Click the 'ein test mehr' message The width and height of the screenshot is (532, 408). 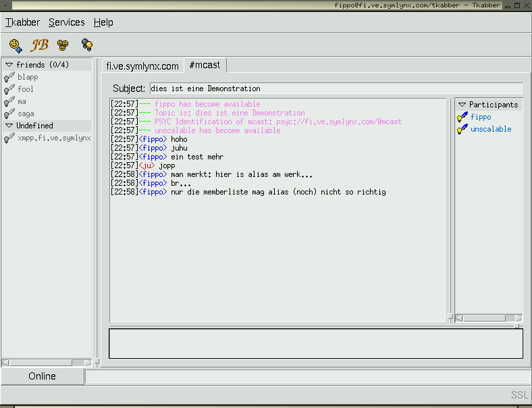click(x=197, y=157)
